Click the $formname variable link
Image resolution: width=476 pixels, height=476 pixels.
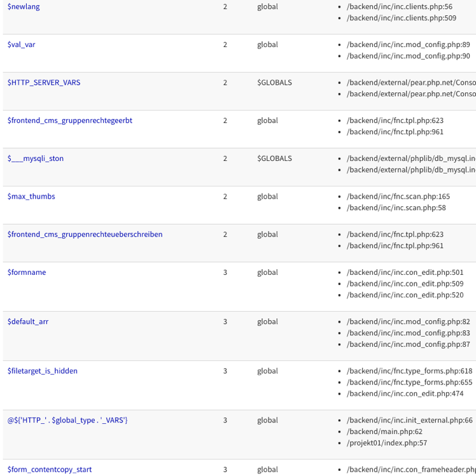click(27, 272)
